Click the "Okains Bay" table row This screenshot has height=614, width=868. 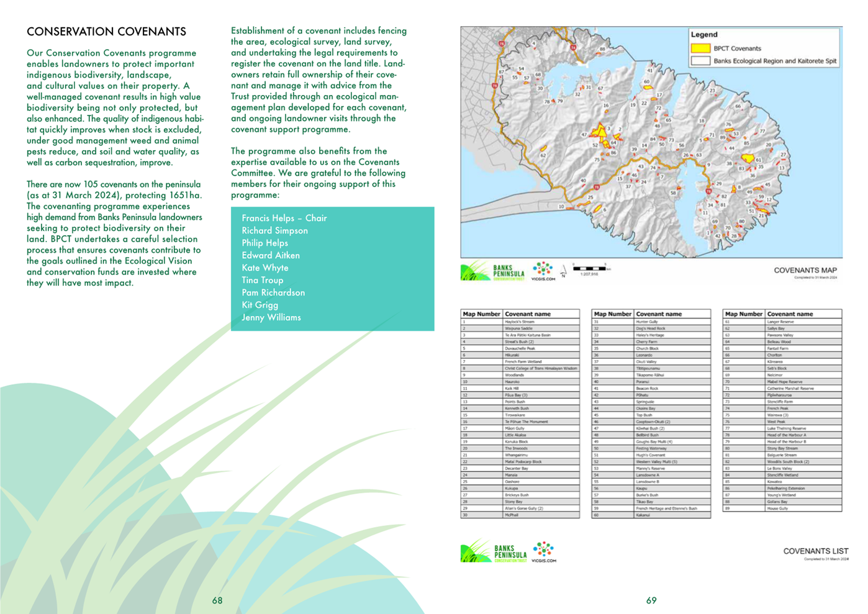pos(651,408)
